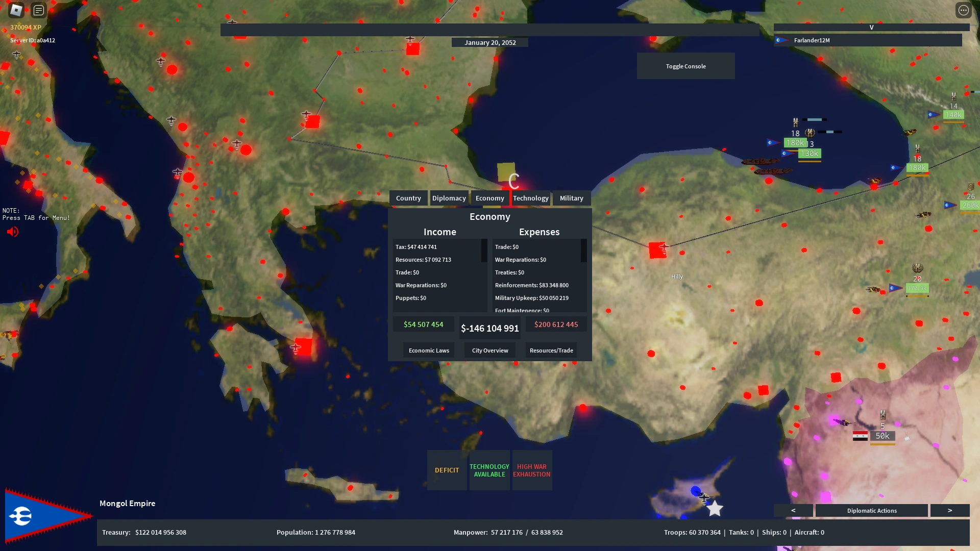
Task: Open the City Overview
Action: coord(490,350)
